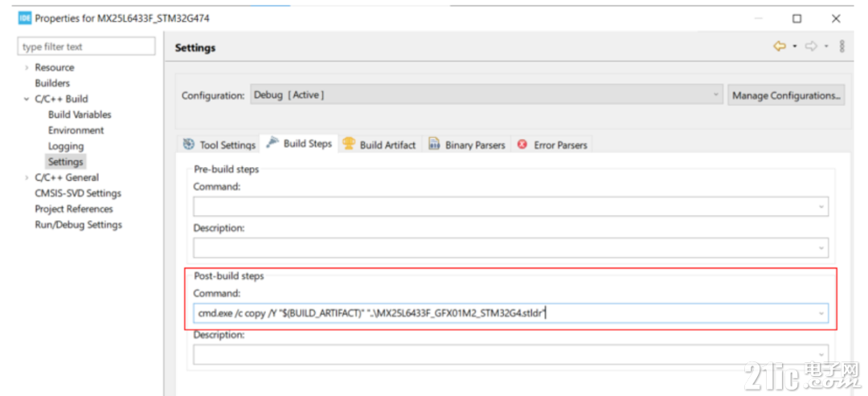
Task: Close the Properties window
Action: pos(836,18)
